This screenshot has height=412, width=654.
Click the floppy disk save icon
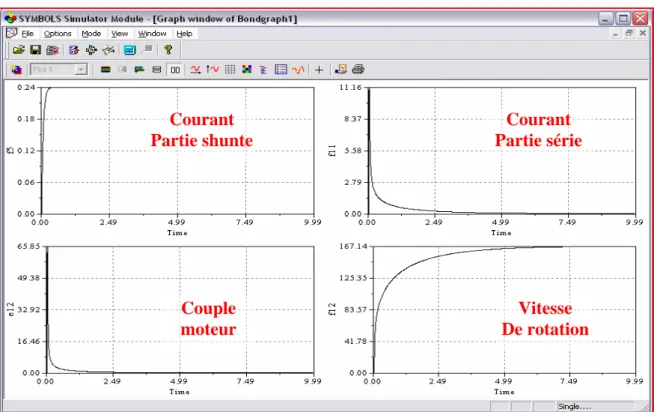tap(35, 50)
